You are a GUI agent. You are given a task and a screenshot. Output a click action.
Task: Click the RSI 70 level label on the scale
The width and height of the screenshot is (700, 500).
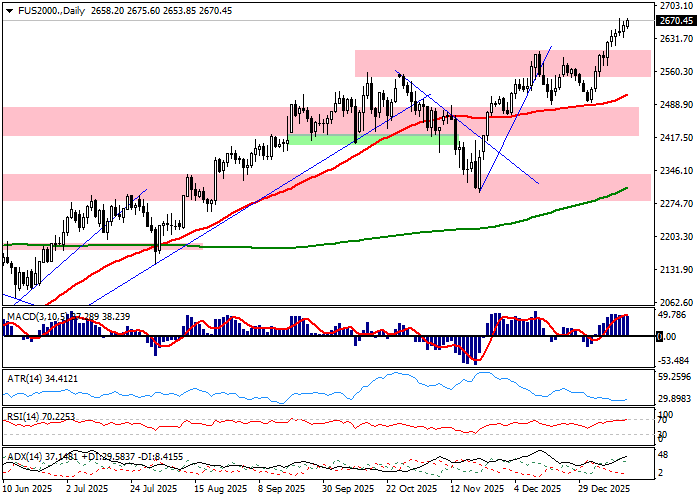click(659, 423)
